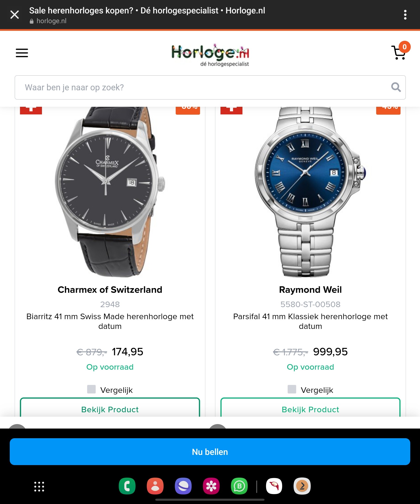This screenshot has width=420, height=504.
Task: Close the browser tab with X
Action: pyautogui.click(x=15, y=15)
